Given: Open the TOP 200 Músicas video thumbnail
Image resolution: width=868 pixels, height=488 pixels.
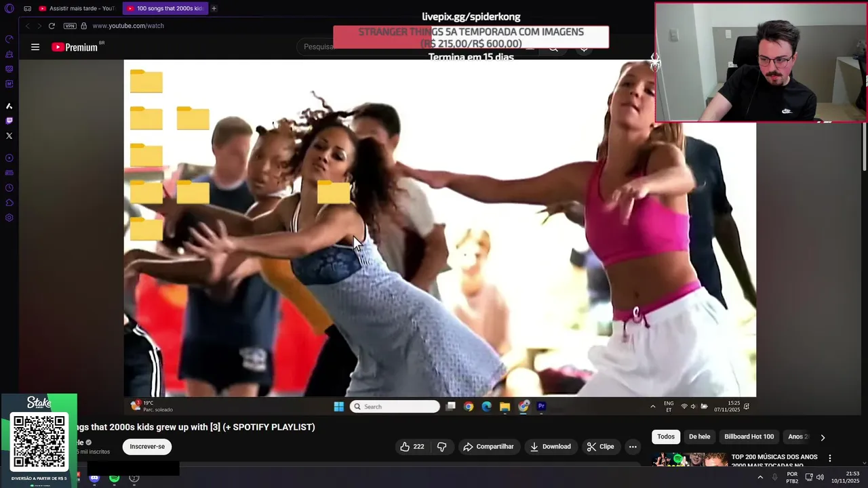Looking at the screenshot, I should pyautogui.click(x=690, y=460).
